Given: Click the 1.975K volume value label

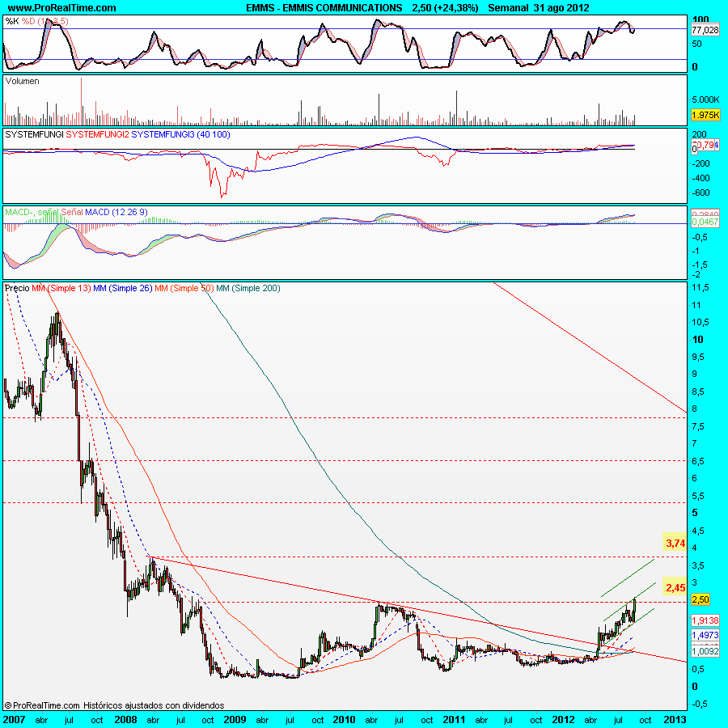Looking at the screenshot, I should (x=705, y=115).
